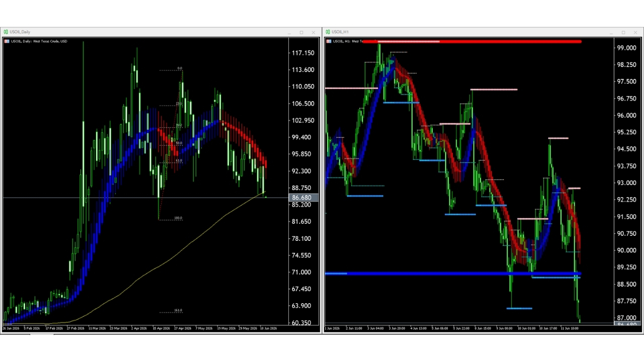Image resolution: width=644 pixels, height=362 pixels.
Task: Maximize the USOIL,H1 chart window
Action: point(623,33)
